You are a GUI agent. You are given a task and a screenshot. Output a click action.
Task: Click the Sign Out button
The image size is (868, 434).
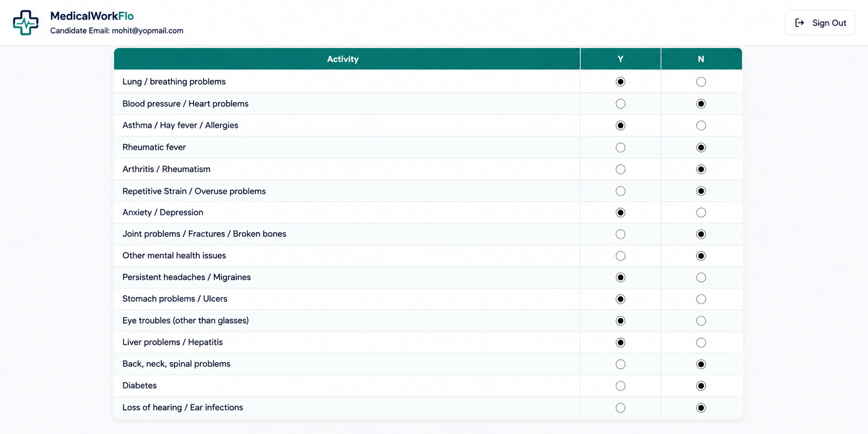[820, 23]
